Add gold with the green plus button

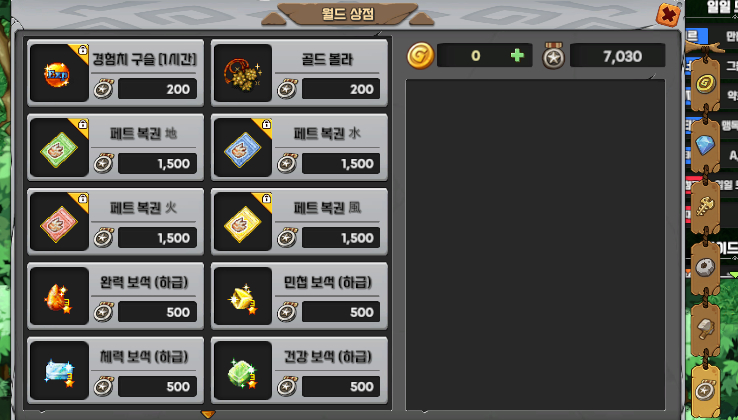click(517, 56)
